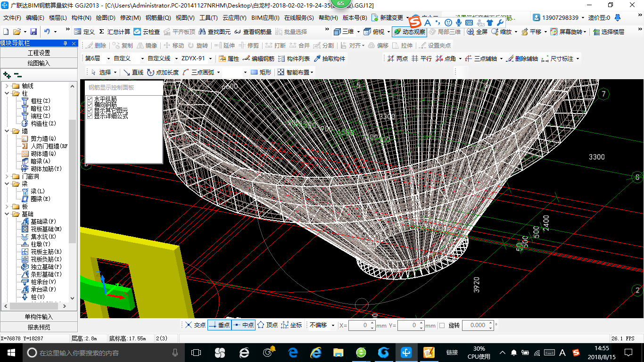Run 汇总计算 summary calculation
The height and width of the screenshot is (362, 644).
click(x=115, y=32)
